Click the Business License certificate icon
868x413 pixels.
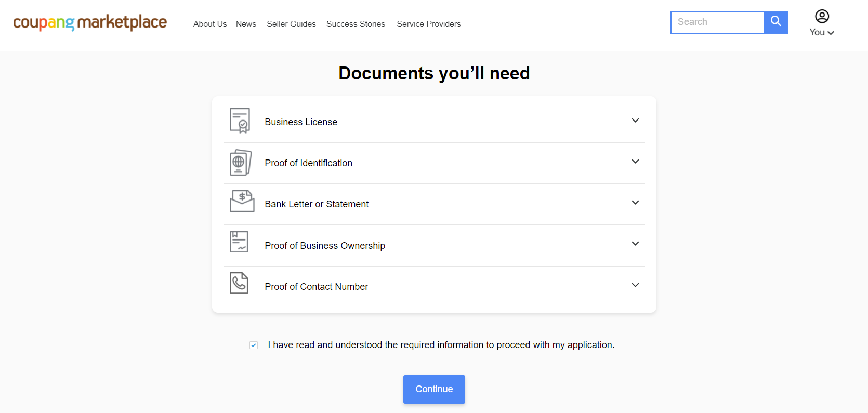click(x=240, y=121)
